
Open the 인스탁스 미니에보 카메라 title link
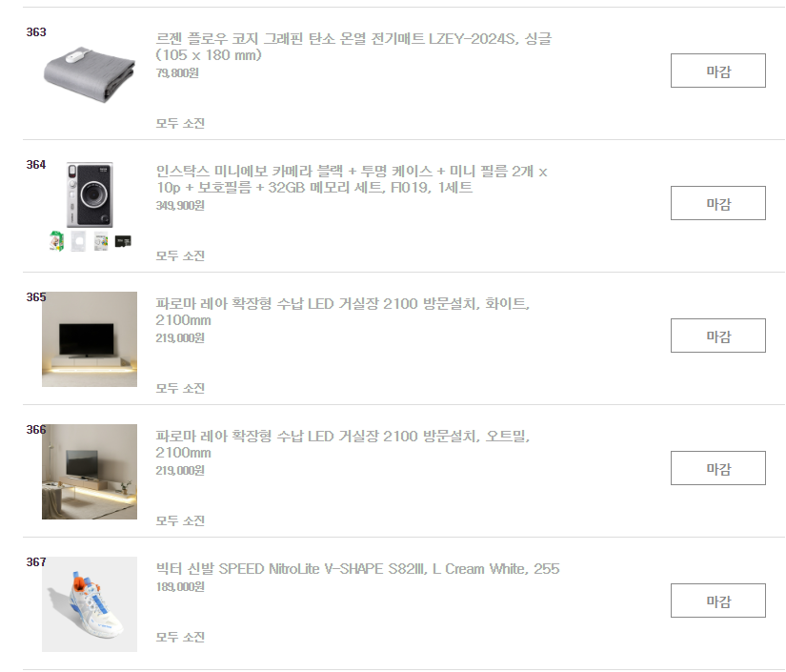352,179
